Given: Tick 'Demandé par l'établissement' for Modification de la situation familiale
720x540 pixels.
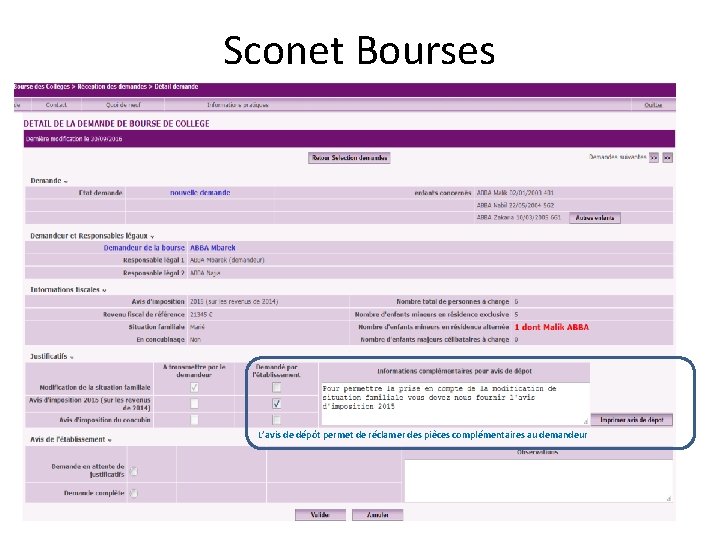Looking at the screenshot, I should (x=276, y=388).
